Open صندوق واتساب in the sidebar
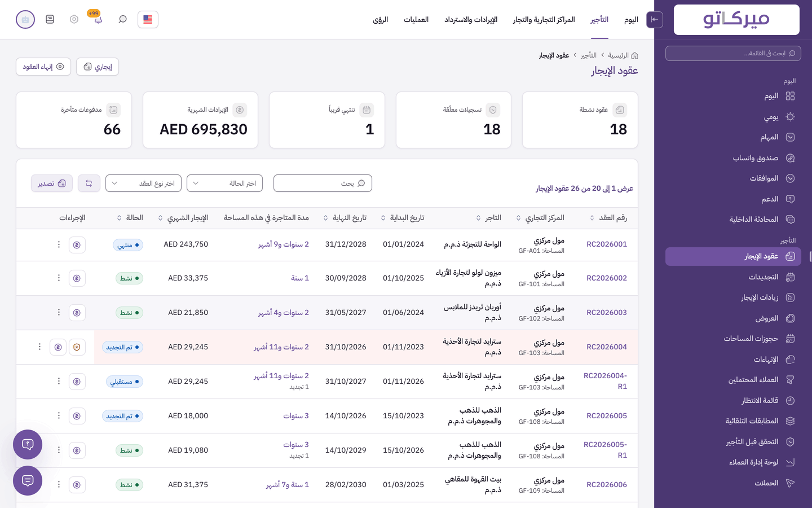Image resolution: width=812 pixels, height=508 pixels. [733, 158]
